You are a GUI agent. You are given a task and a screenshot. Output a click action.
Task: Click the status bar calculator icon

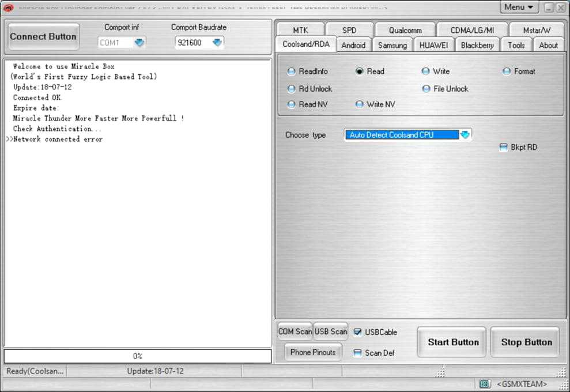click(x=484, y=384)
